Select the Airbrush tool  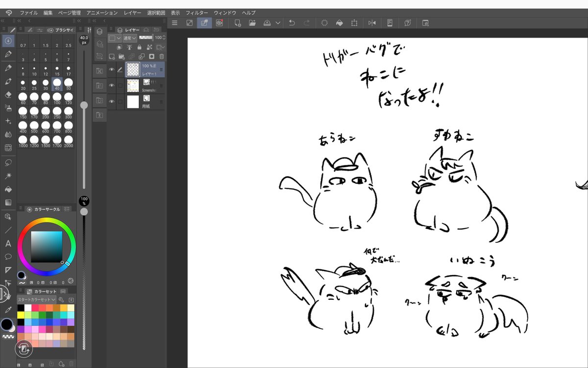(8, 108)
